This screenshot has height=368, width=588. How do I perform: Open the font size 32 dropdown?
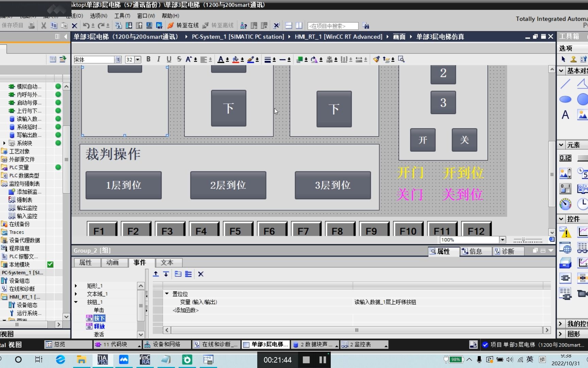point(137,60)
